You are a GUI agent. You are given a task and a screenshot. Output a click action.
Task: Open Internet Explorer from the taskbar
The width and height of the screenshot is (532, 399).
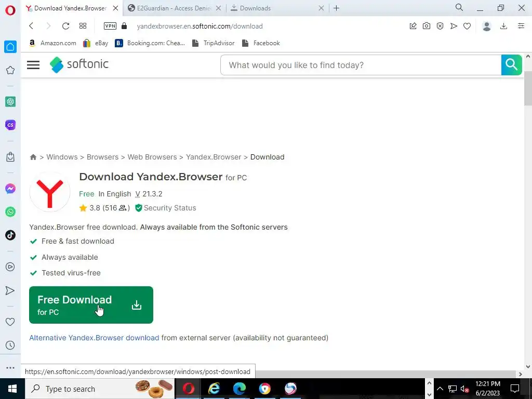[x=214, y=389]
